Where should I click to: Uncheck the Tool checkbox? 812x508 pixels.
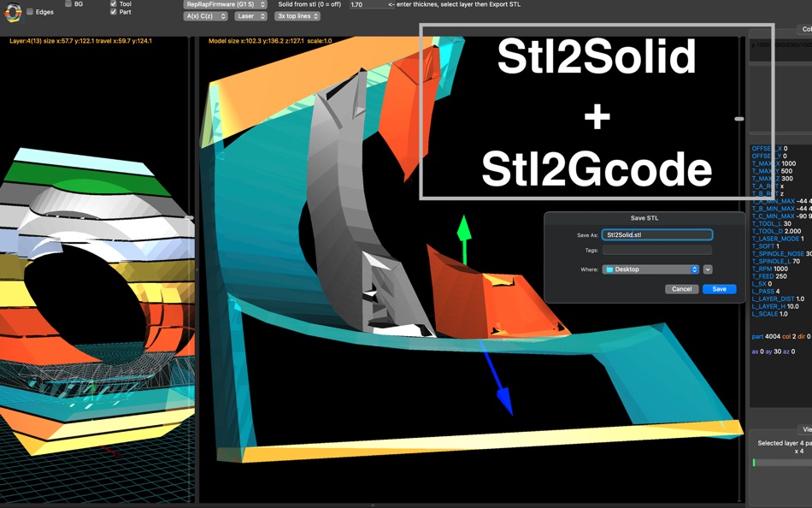pos(114,3)
